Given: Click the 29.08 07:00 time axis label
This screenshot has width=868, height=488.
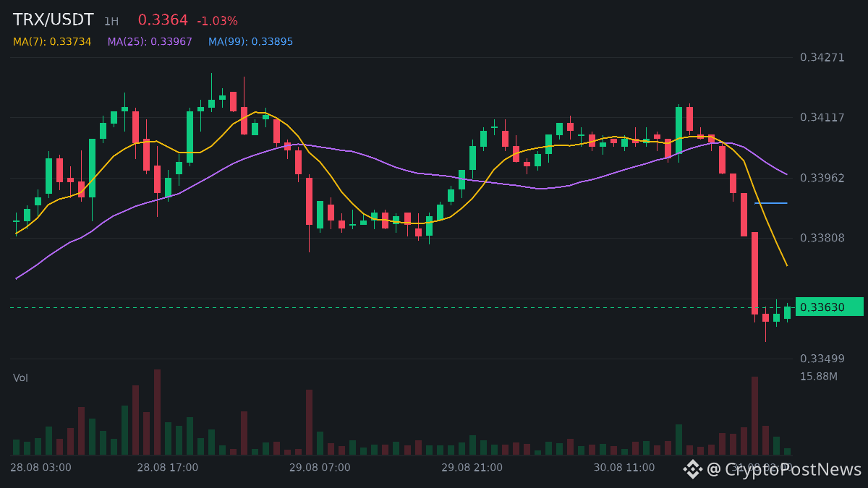Looking at the screenshot, I should coord(320,468).
